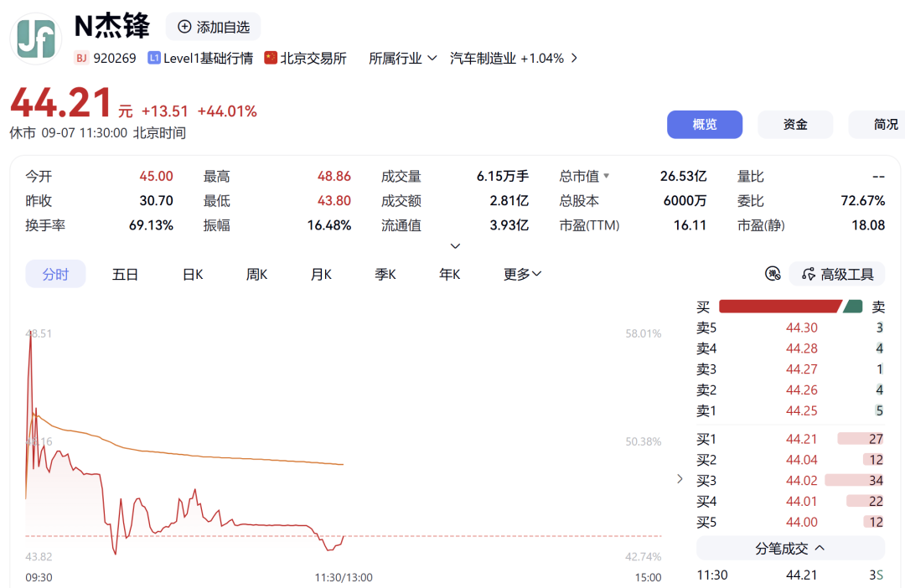Click the arrow after 汽车制造业 +1.04%
This screenshot has width=905, height=588.
[574, 59]
